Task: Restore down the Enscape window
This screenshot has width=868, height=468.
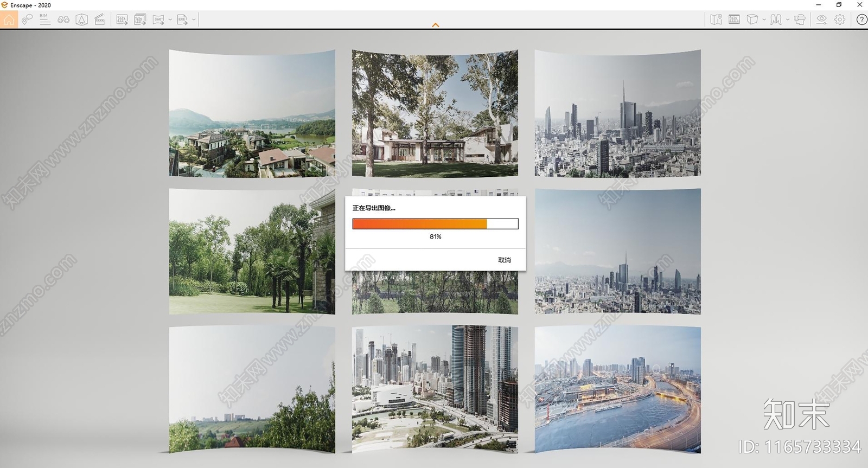Action: pos(839,5)
